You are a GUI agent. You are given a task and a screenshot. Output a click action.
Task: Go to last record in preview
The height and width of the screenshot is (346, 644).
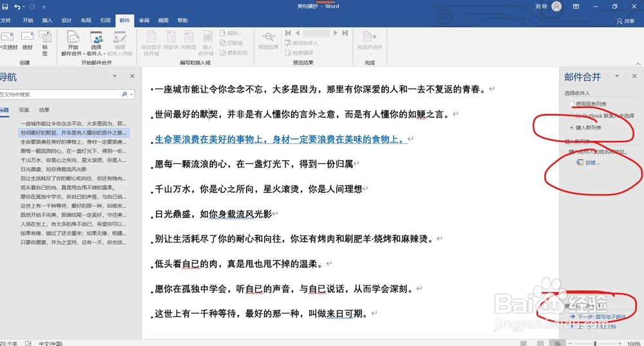click(x=345, y=33)
